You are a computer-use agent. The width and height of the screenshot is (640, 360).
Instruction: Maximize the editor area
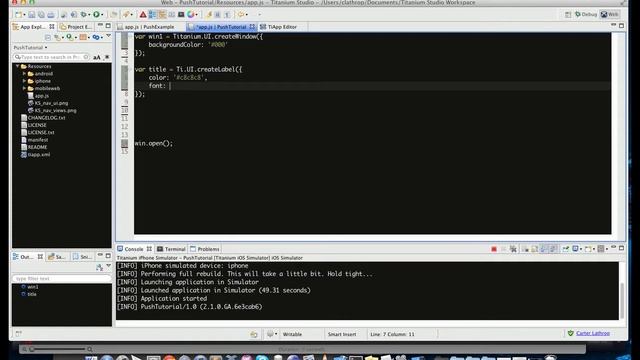[621, 25]
